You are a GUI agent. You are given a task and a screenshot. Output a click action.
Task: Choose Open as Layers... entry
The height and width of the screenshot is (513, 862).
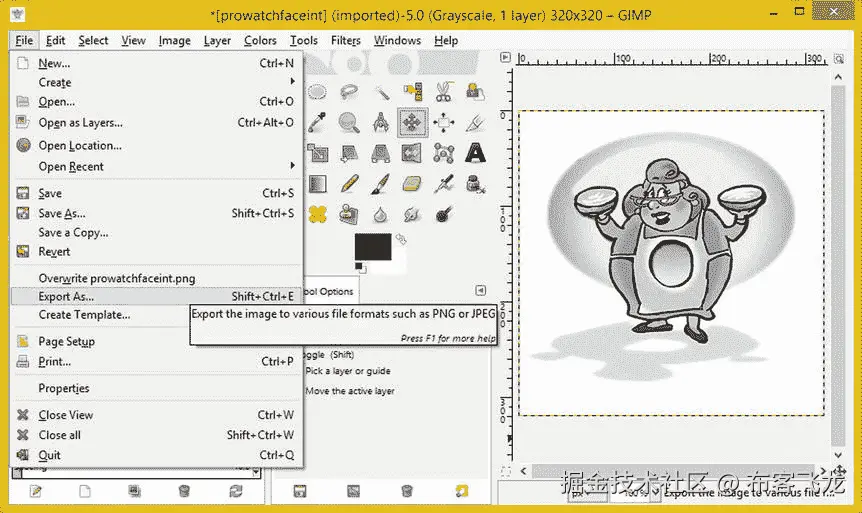coord(157,123)
